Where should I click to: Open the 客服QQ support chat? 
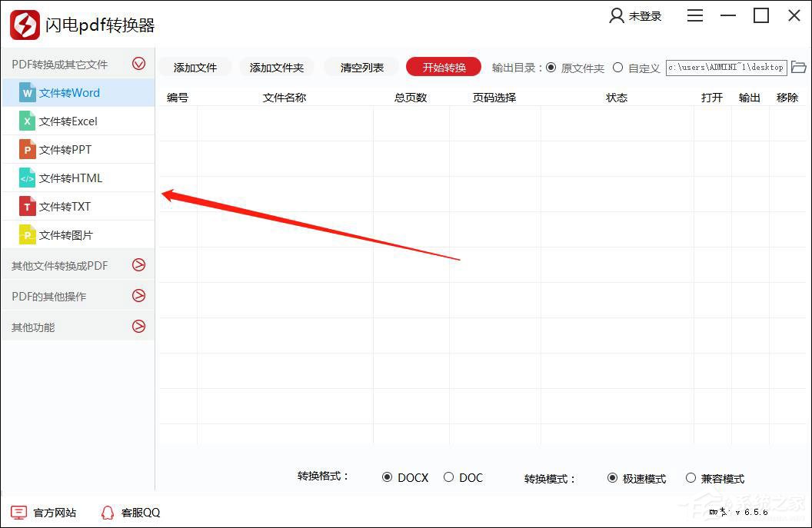(x=129, y=512)
